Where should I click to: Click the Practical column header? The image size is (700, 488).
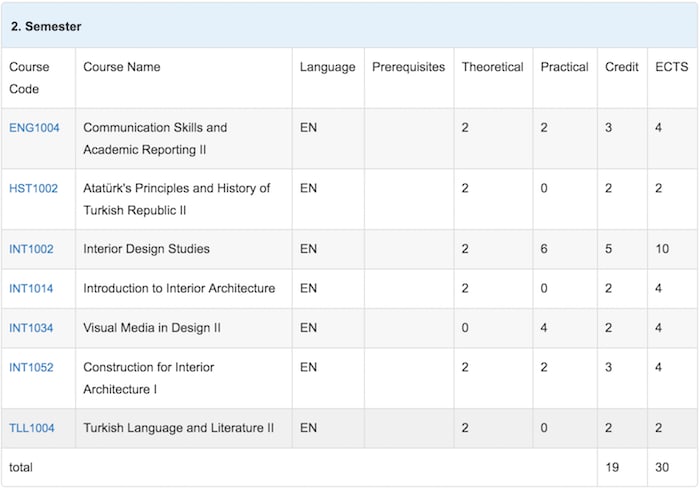point(565,67)
